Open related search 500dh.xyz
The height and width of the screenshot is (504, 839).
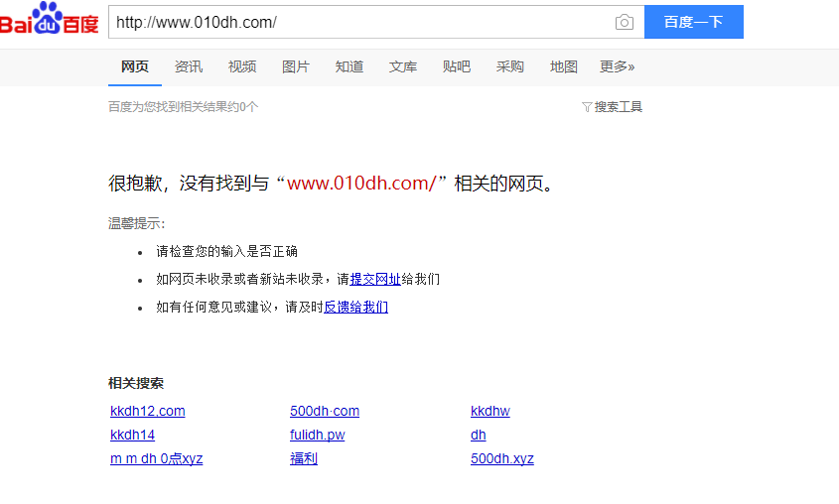[x=501, y=458]
